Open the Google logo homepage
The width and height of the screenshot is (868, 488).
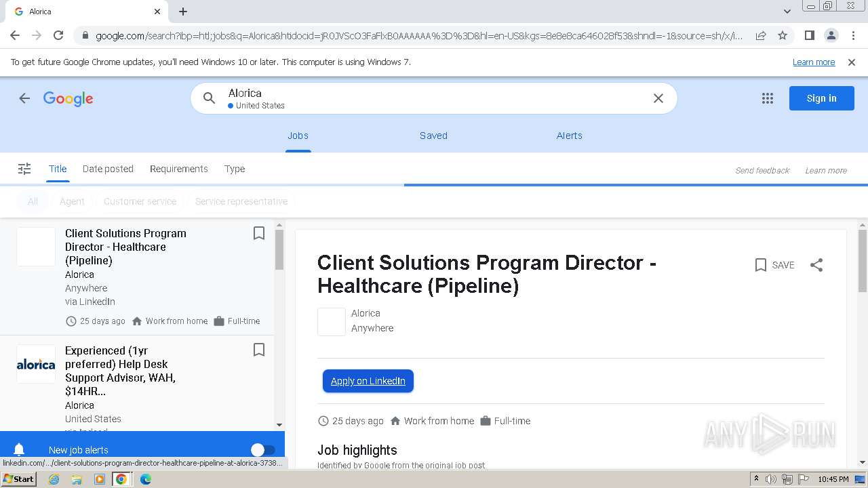point(68,99)
